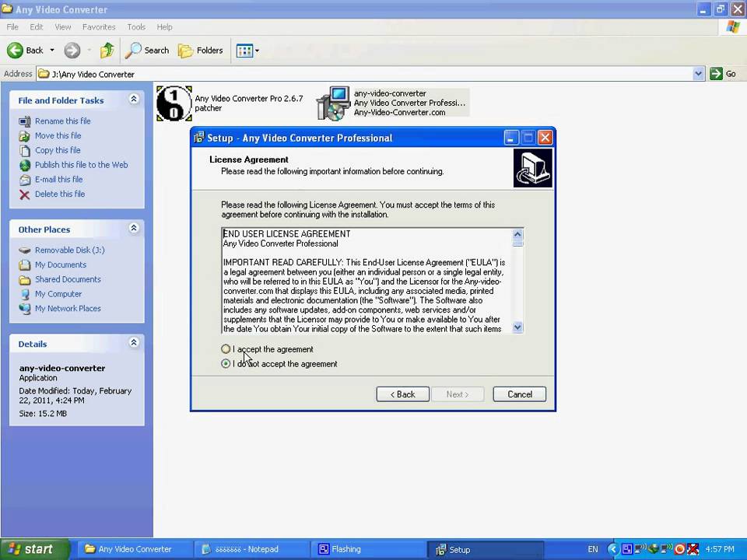Image resolution: width=747 pixels, height=560 pixels.
Task: Click inside the license agreement text box
Action: 366,281
